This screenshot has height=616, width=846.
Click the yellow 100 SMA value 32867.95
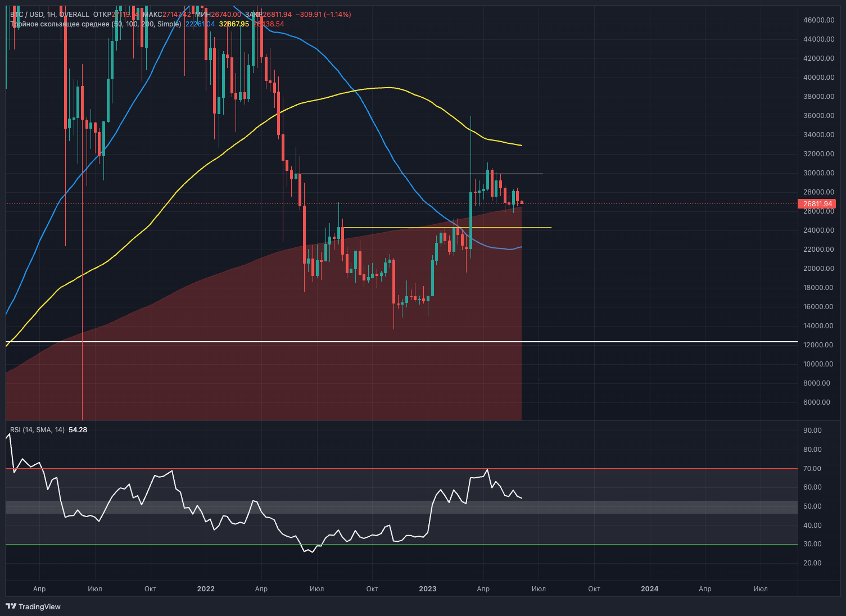234,24
